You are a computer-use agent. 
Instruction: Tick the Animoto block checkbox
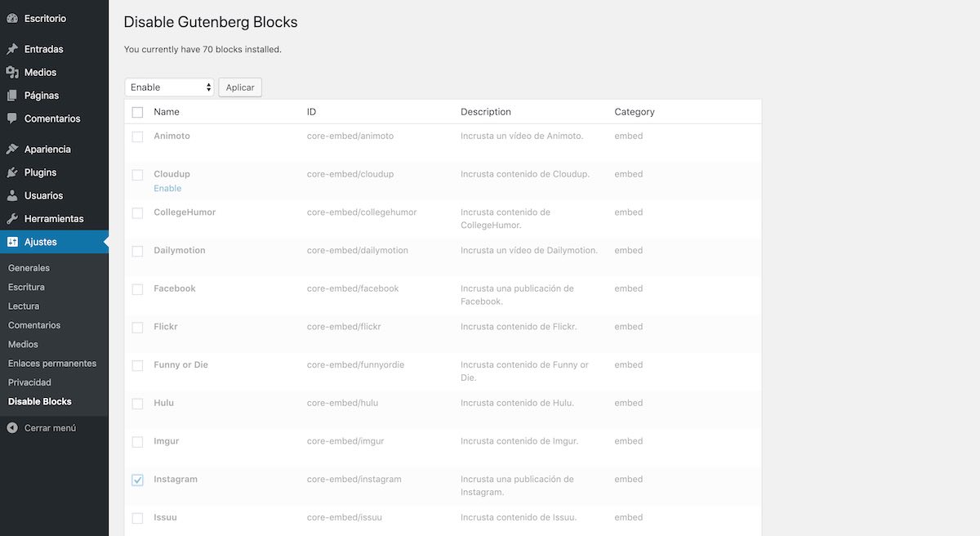(137, 136)
